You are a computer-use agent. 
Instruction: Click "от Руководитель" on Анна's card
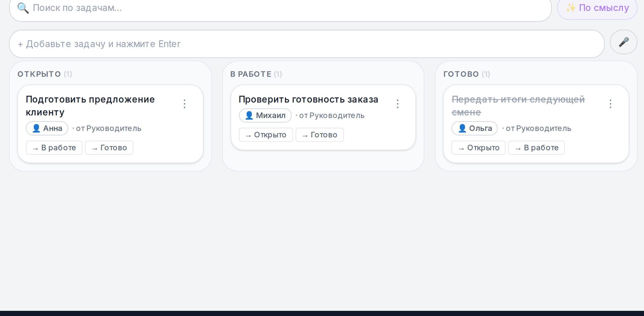pyautogui.click(x=108, y=128)
